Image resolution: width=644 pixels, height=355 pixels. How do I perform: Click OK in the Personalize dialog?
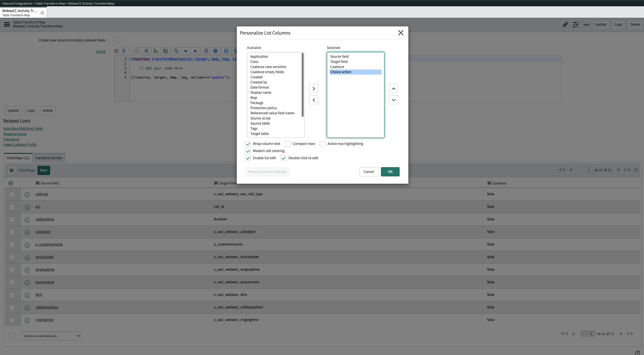pyautogui.click(x=390, y=172)
